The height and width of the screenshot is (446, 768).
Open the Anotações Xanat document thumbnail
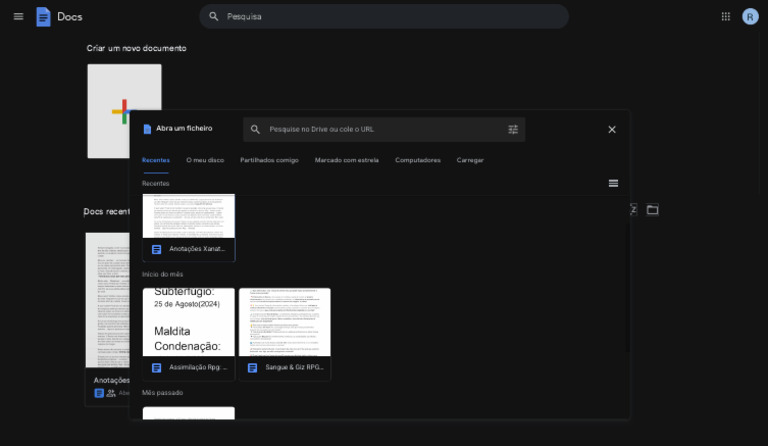(189, 216)
